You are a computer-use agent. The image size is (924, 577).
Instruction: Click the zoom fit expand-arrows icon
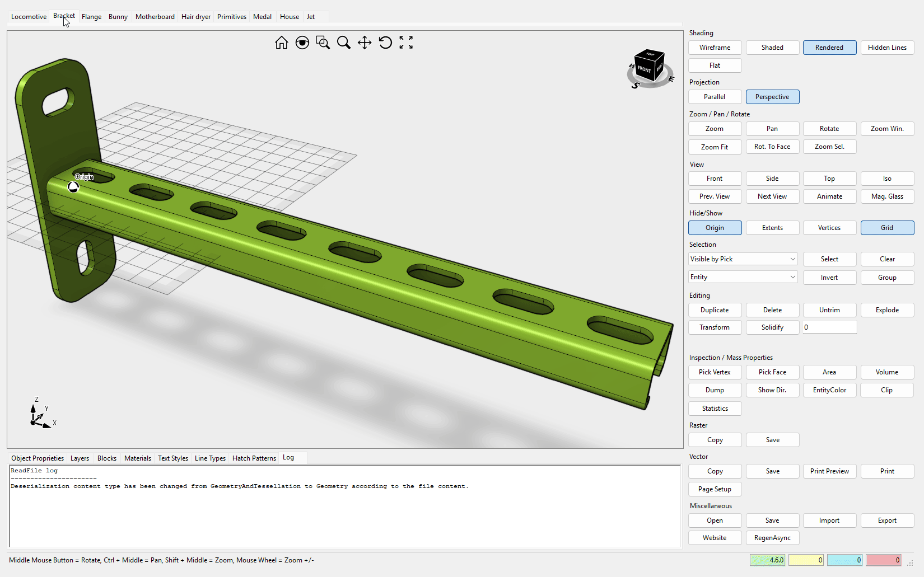coord(406,43)
